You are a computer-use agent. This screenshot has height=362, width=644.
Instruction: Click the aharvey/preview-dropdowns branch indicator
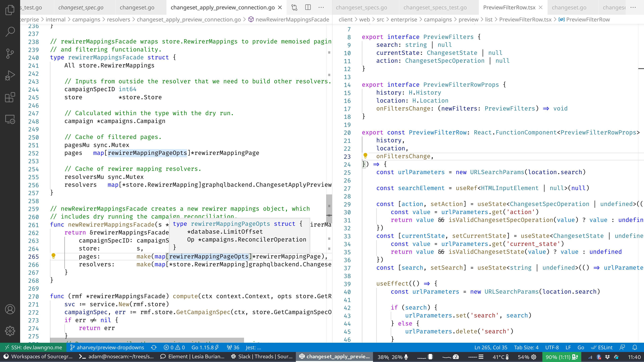(x=107, y=348)
